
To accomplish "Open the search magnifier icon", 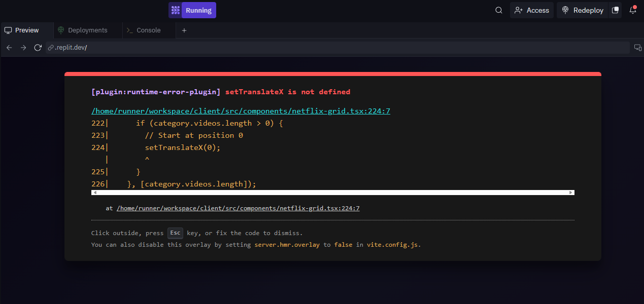I will tap(499, 10).
